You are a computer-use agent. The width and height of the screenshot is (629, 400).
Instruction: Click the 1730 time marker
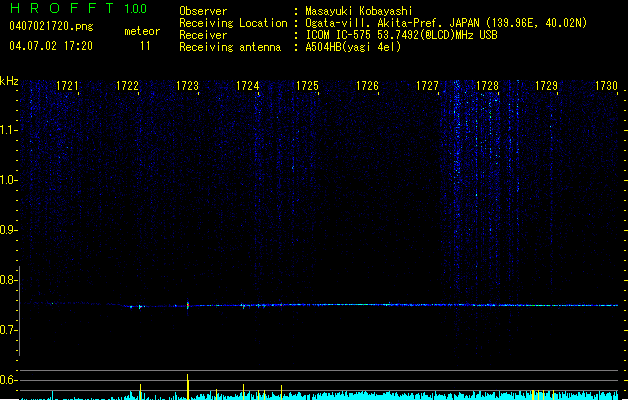click(606, 86)
